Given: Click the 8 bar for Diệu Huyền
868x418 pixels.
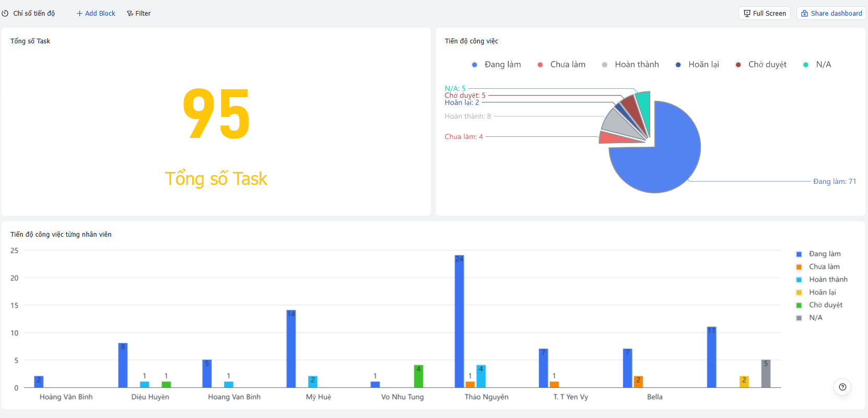Looking at the screenshot, I should click(123, 365).
